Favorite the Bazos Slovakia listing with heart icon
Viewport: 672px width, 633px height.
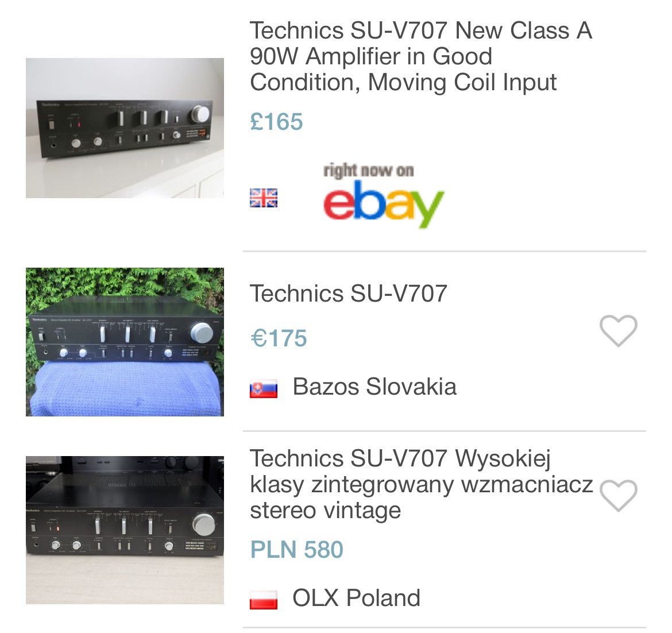[618, 331]
